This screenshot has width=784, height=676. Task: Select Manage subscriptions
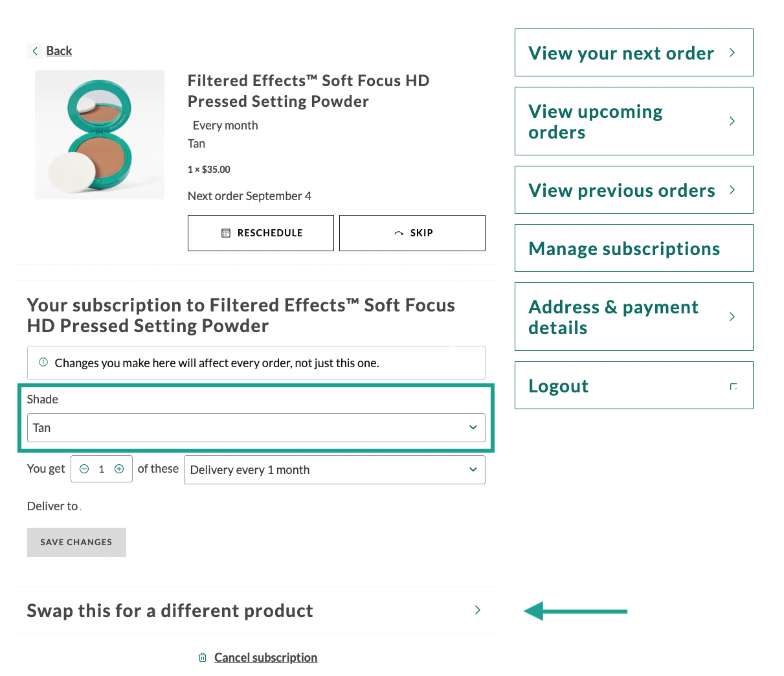(633, 249)
